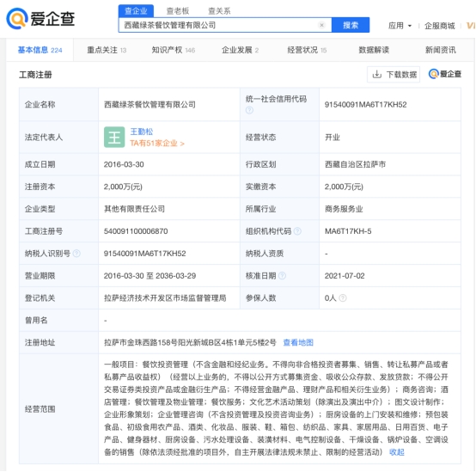Image resolution: width=476 pixels, height=472 pixels.
Task: Open the 数据解读 tab
Action: click(374, 50)
